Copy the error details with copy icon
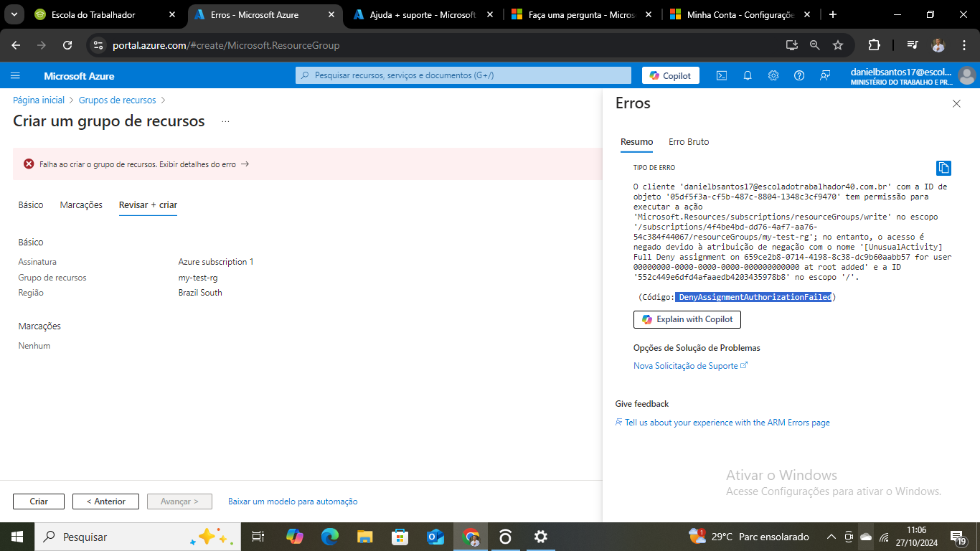980x551 pixels. click(x=943, y=168)
